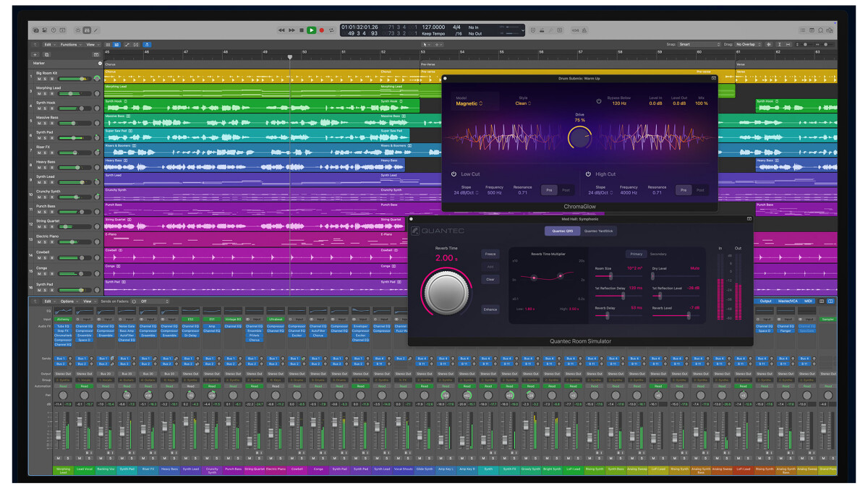Click the waveform zoom icon beside Drag menu
Screen dimensions: 868x488
[768, 44]
